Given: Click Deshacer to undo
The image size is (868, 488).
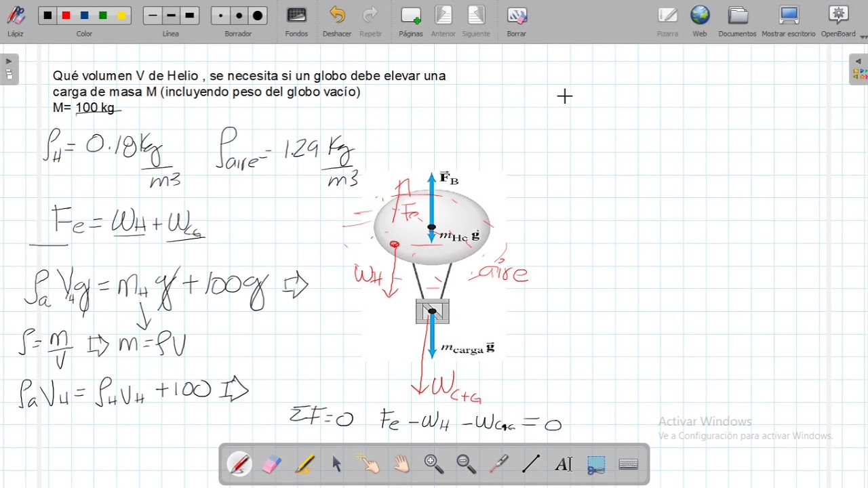Looking at the screenshot, I should (337, 21).
